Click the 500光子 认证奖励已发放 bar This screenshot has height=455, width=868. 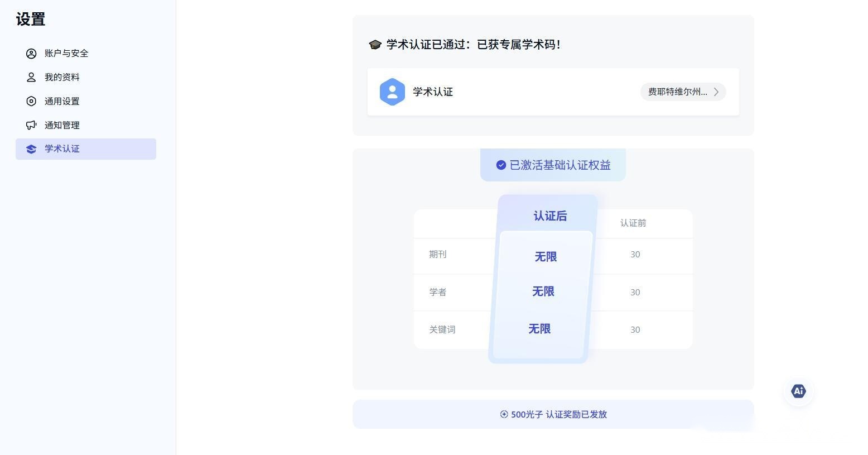click(553, 414)
